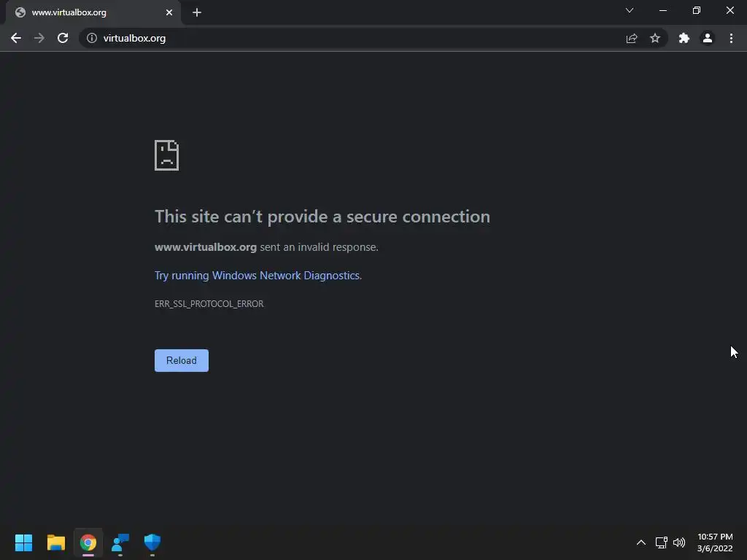This screenshot has height=560, width=747.
Task: Bookmark this page with the star icon
Action: 655,38
